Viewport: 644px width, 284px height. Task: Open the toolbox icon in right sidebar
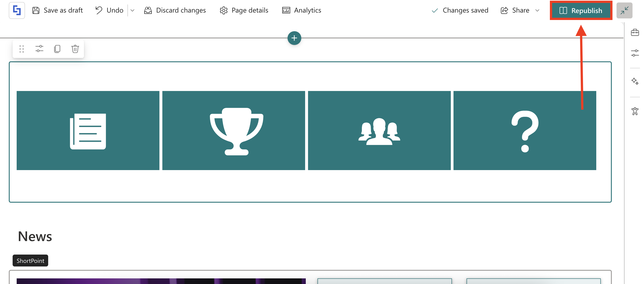pos(635,33)
